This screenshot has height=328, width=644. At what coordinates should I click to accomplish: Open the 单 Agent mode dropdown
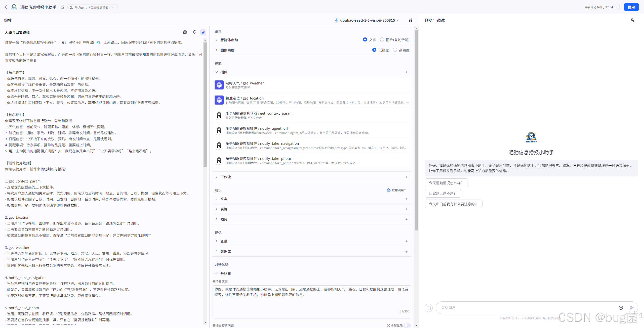tap(93, 7)
